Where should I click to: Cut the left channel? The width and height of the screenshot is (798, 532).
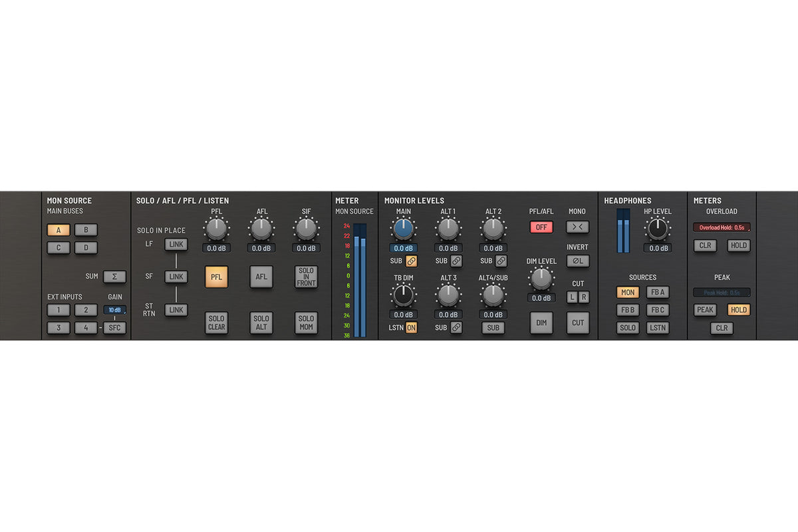pyautogui.click(x=572, y=297)
